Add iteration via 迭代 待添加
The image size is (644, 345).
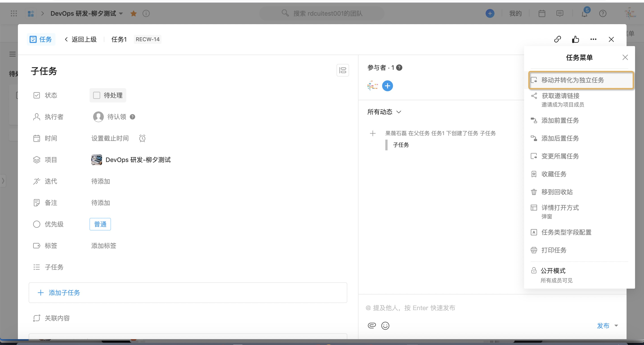click(100, 181)
